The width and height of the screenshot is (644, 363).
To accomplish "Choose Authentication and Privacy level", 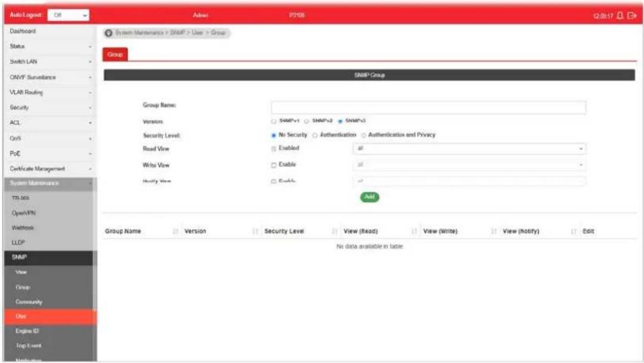I will click(363, 135).
